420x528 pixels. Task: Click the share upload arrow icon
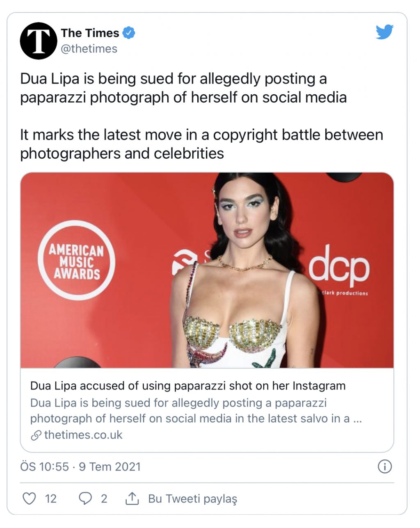pos(131,498)
